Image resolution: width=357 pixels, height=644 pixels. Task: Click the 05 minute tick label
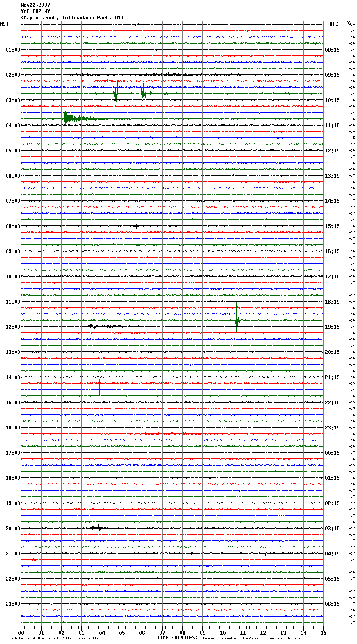(x=122, y=633)
